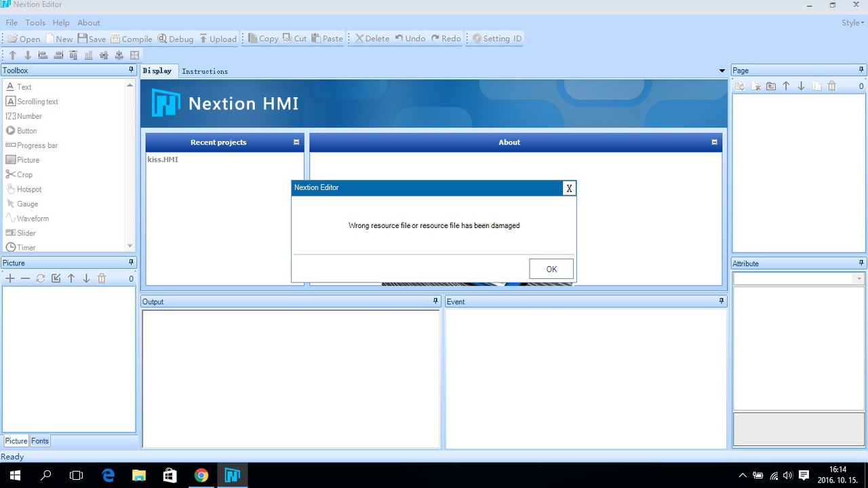The image size is (868, 488).
Task: Start Debug from the toolbar
Action: (x=176, y=39)
